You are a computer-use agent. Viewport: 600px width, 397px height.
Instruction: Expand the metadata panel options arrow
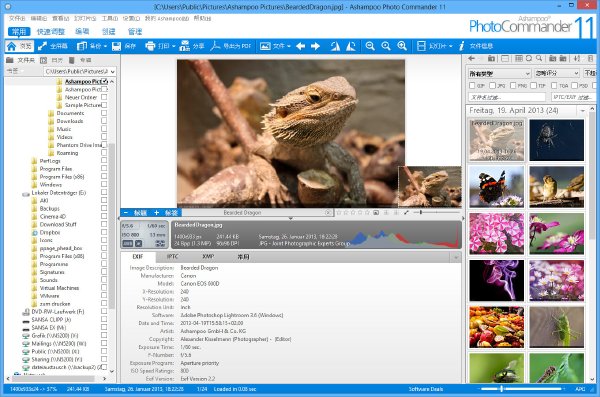[456, 257]
